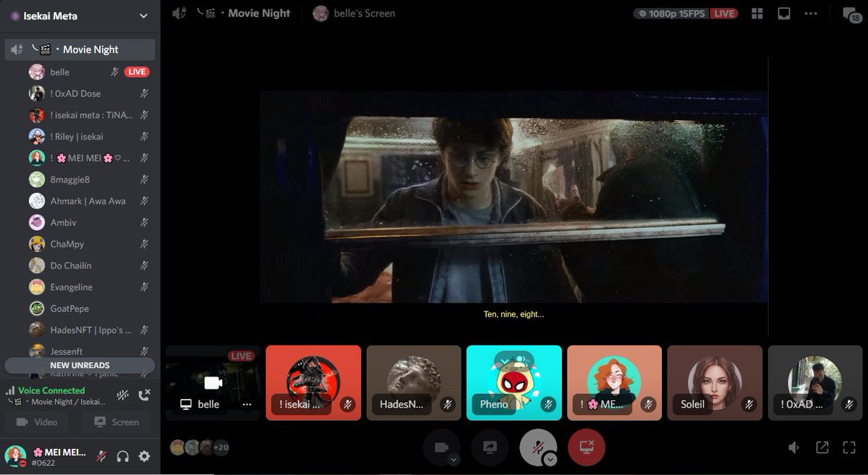Switch to grid view layout icon
The image size is (868, 475).
757,14
